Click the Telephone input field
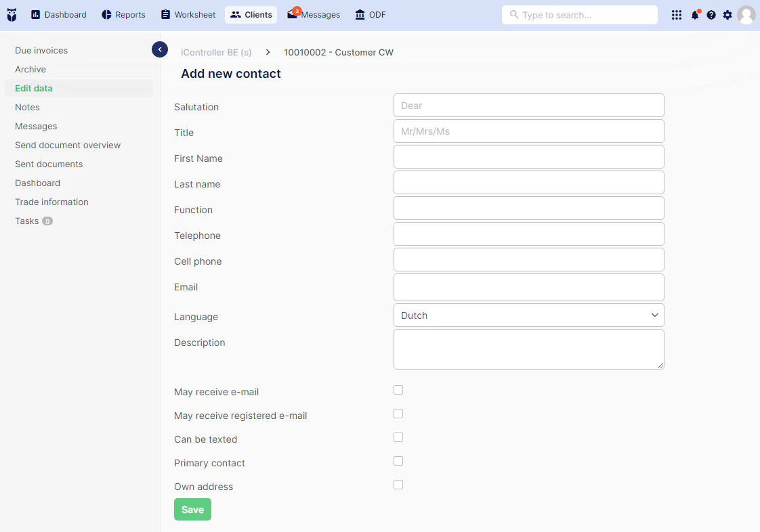Screen dimensions: 760x532 tap(529, 234)
